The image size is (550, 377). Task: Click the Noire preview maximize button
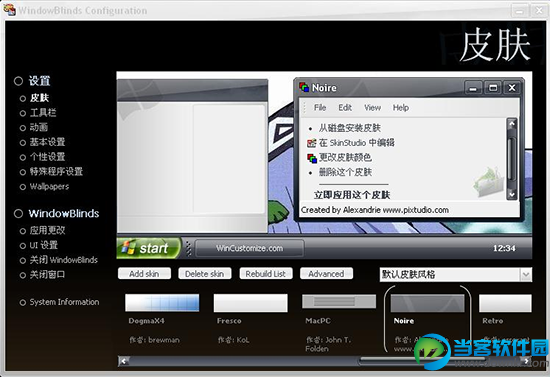tap(493, 87)
